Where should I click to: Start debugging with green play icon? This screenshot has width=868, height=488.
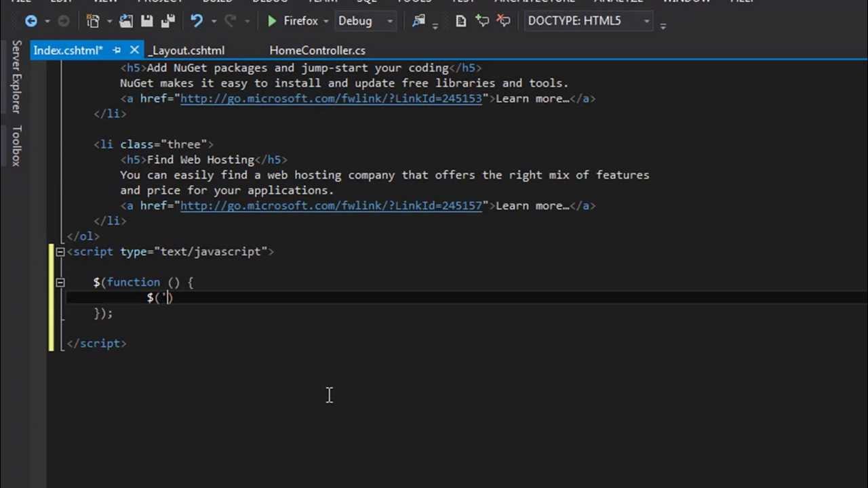272,21
